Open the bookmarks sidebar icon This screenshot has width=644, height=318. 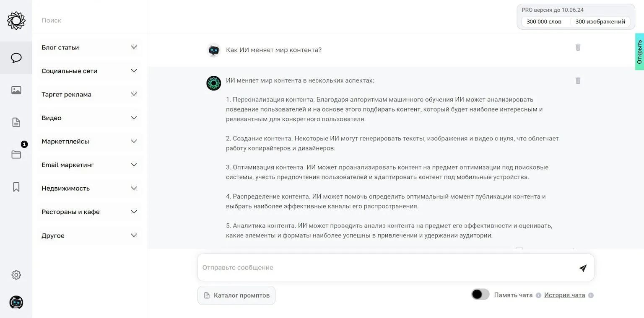point(16,187)
